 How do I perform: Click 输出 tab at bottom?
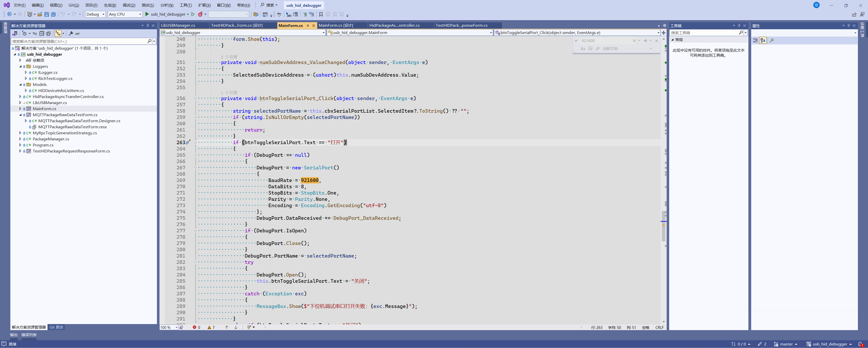tap(14, 335)
